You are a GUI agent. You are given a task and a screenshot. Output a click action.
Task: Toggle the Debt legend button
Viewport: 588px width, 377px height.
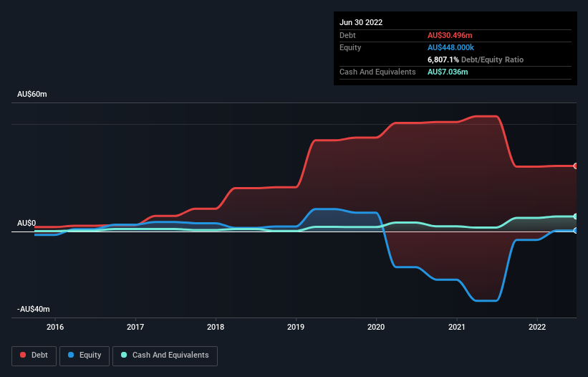tap(34, 355)
